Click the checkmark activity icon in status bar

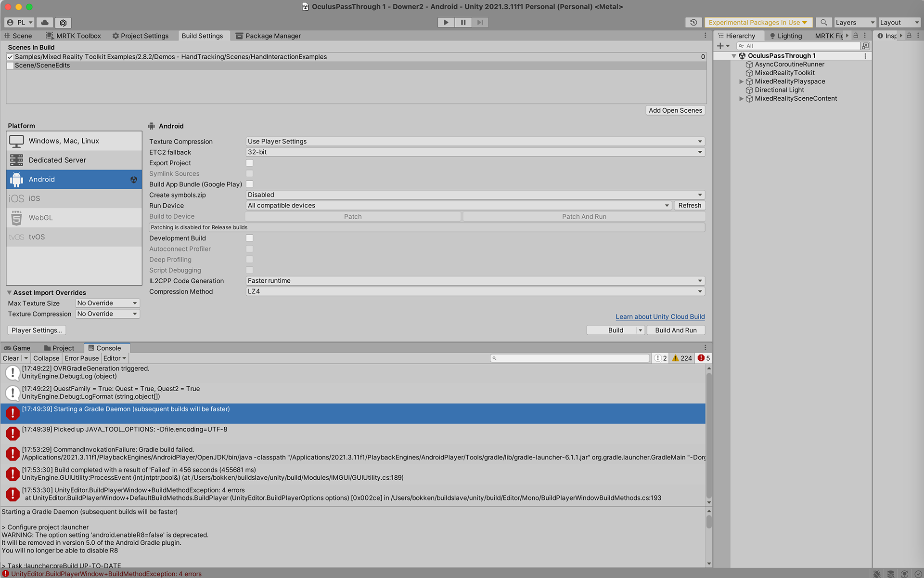[918, 574]
